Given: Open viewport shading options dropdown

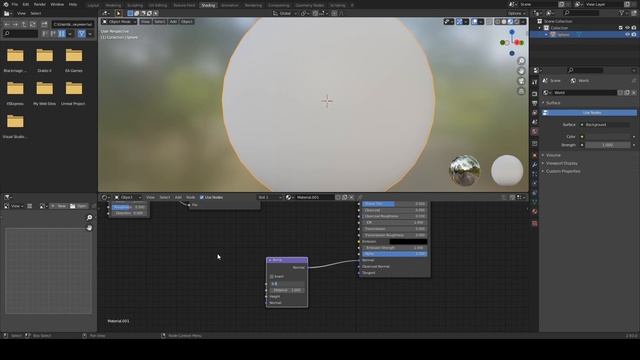Looking at the screenshot, I should point(523,22).
